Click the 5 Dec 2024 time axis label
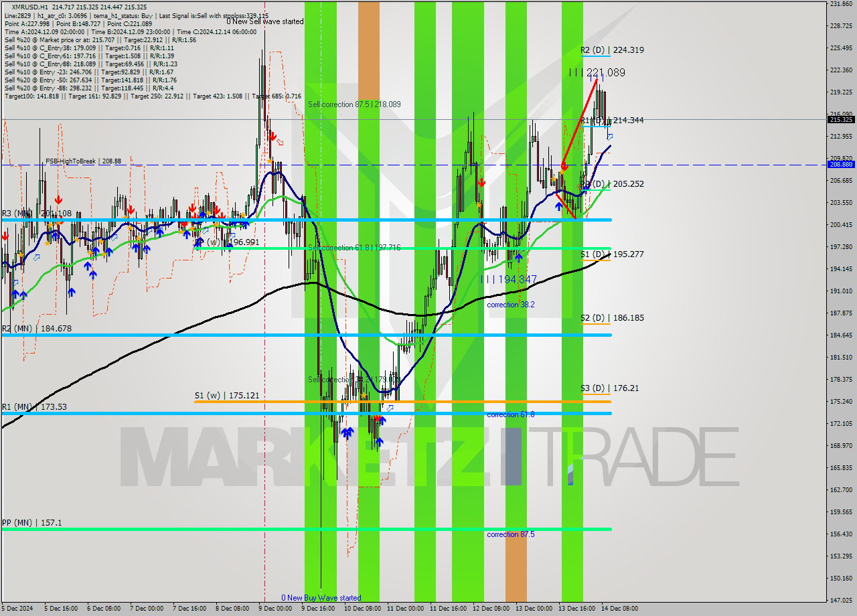This screenshot has height=616, width=857. 17,609
